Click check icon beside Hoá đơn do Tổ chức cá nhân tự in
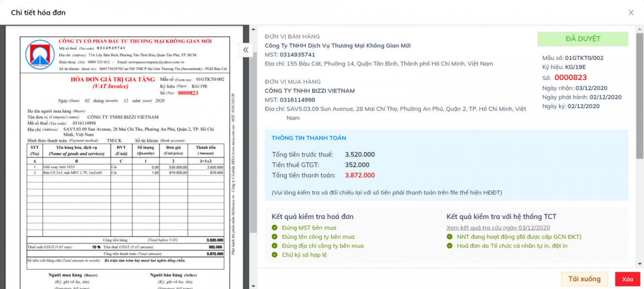 click(x=449, y=246)
